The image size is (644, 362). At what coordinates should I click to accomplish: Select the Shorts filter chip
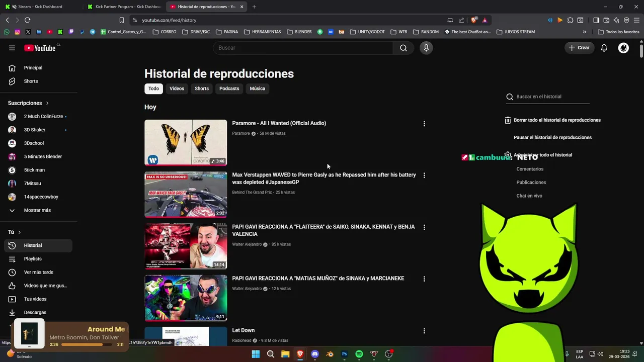(202, 88)
